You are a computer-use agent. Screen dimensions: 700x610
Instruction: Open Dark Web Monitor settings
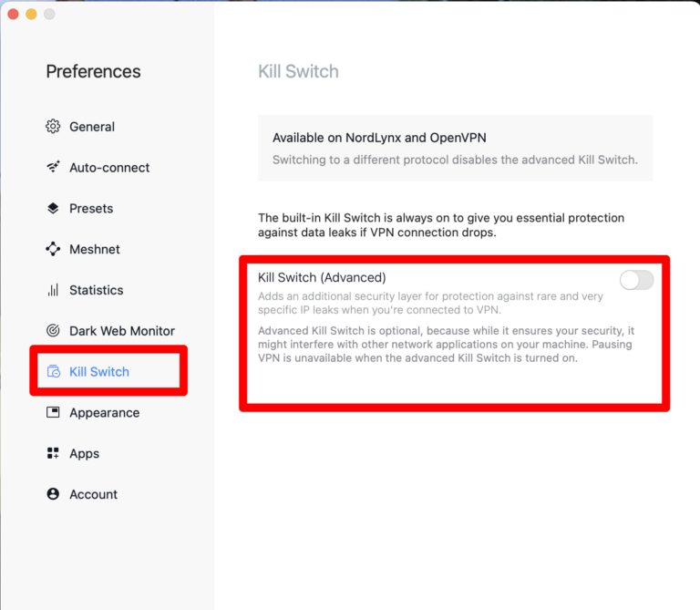point(122,331)
